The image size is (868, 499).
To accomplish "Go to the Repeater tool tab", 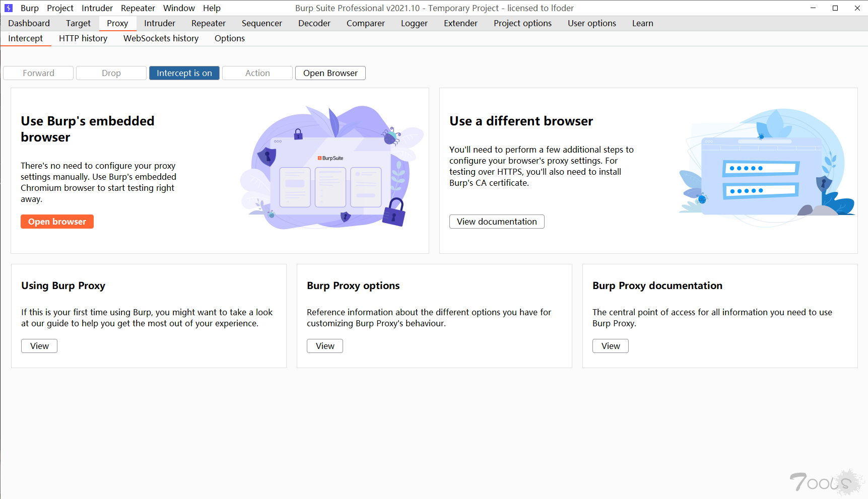I will (209, 23).
